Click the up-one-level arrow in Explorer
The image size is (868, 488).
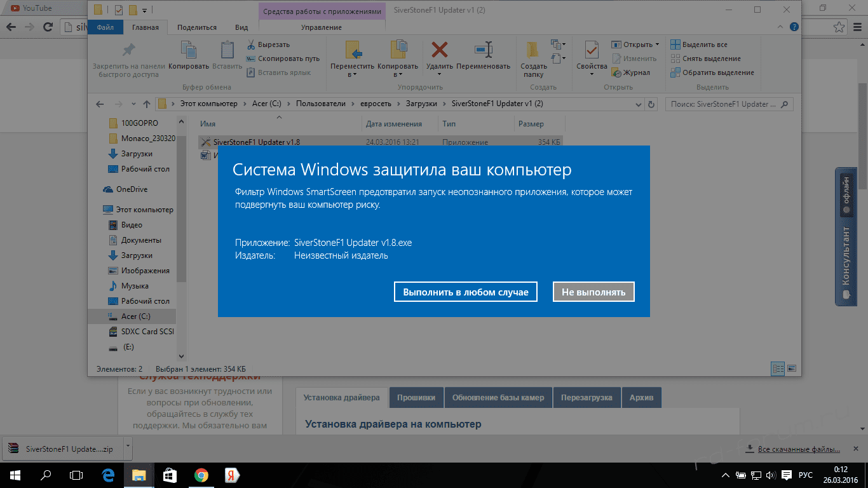tap(147, 104)
